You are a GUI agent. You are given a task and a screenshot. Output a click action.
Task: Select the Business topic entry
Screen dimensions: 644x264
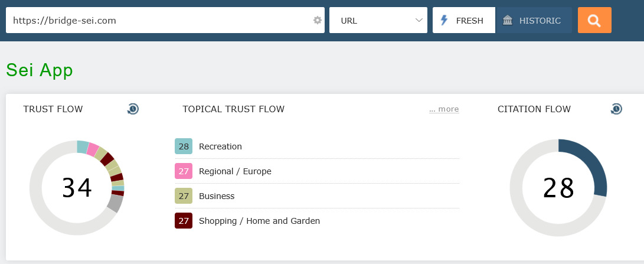[217, 196]
